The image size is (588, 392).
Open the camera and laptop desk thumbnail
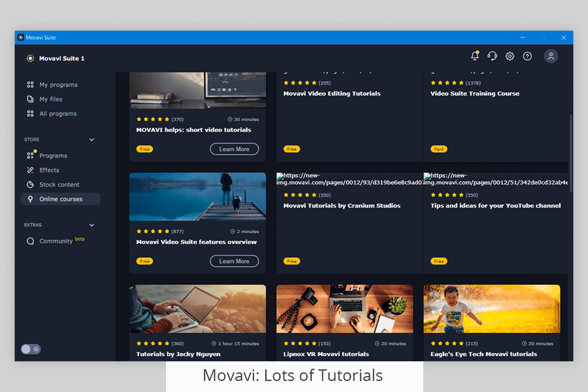345,309
